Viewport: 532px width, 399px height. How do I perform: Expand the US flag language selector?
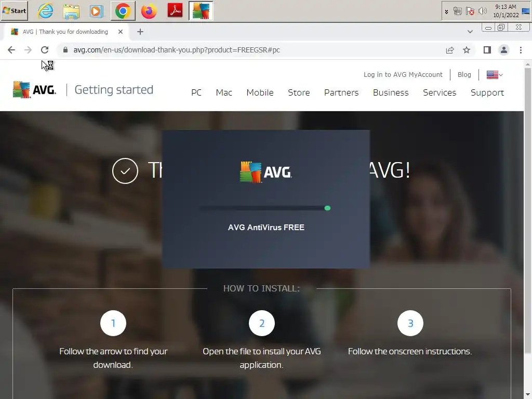(x=495, y=75)
